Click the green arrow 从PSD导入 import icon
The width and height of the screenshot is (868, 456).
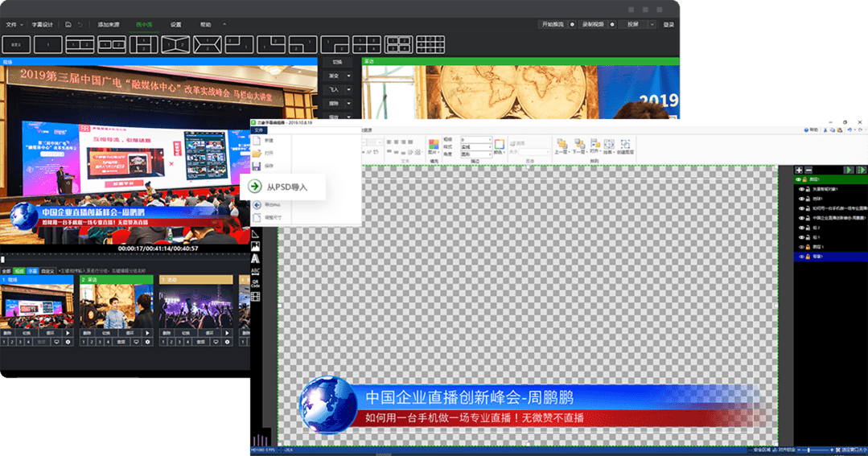click(255, 187)
